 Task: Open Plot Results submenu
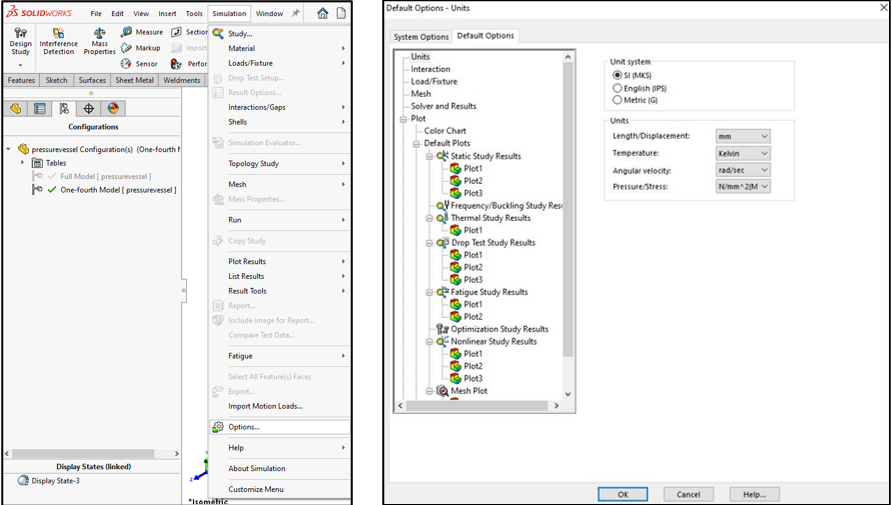coord(280,262)
